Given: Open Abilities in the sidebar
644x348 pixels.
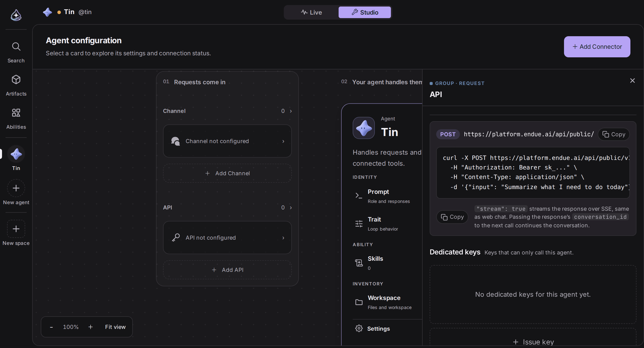Looking at the screenshot, I should click(16, 119).
